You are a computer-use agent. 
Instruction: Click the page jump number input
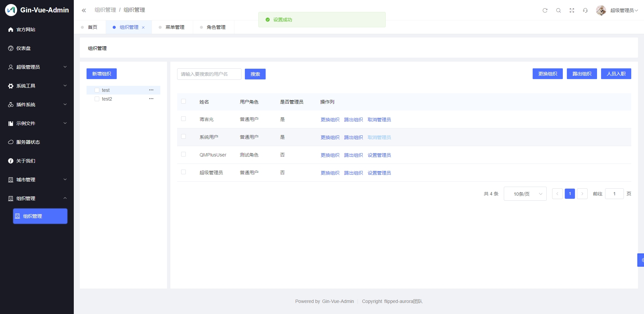coord(614,194)
